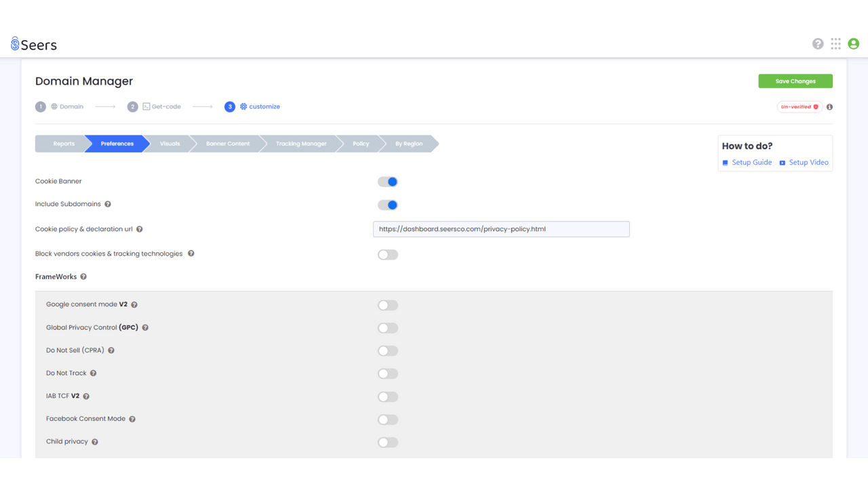This screenshot has height=488, width=868.
Task: Open the help question-mark icon
Action: coord(818,43)
